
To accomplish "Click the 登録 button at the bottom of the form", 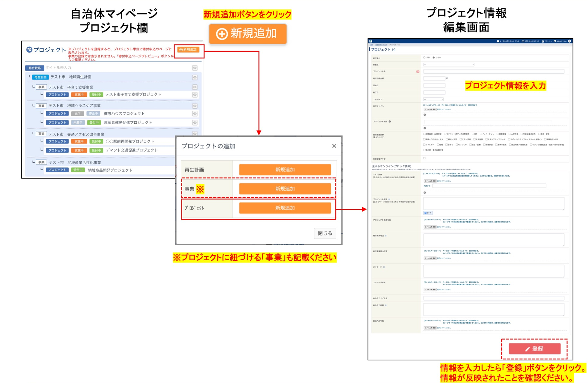I will point(534,349).
